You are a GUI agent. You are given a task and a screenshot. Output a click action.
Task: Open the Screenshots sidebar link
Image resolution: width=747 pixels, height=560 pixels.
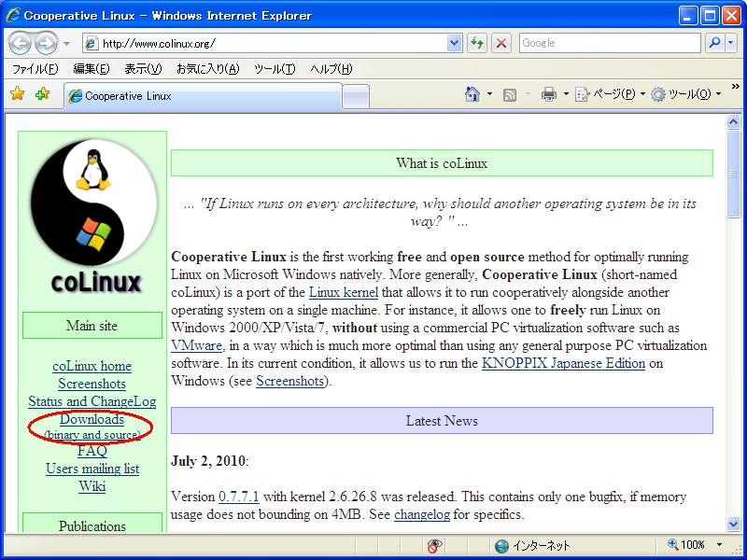92,384
